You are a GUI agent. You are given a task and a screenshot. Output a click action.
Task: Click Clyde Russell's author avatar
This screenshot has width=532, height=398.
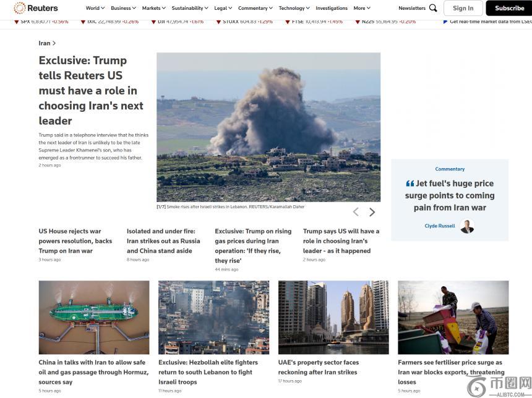(467, 226)
